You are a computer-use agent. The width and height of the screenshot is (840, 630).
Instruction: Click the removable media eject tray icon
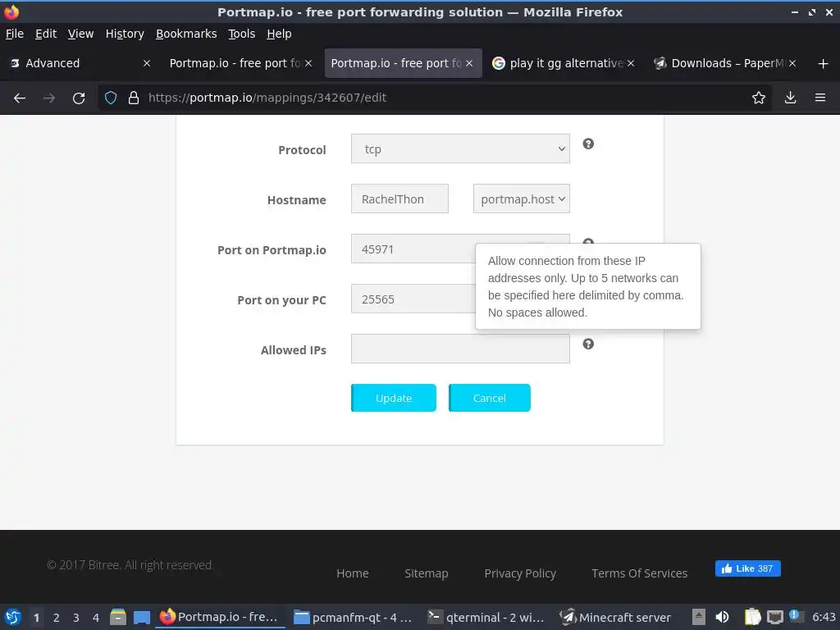pyautogui.click(x=699, y=617)
